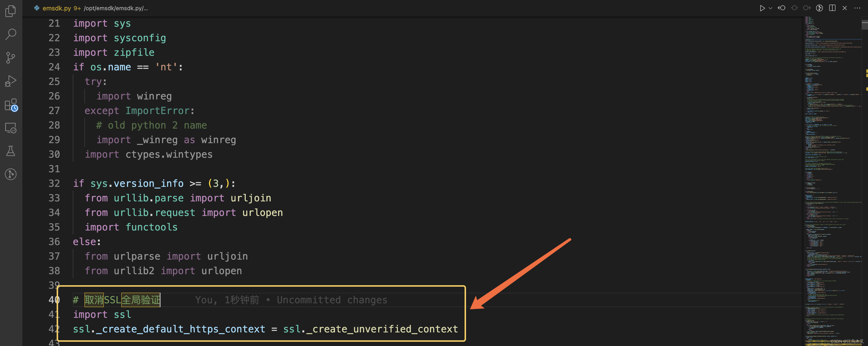
Task: Open the Run and Debug view
Action: click(11, 81)
